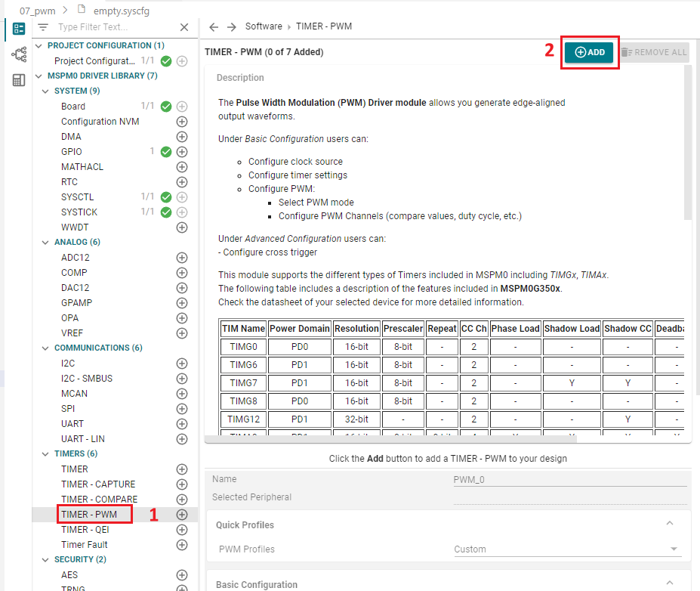Select TIMER - COMPARE in the tree
Image resolution: width=700 pixels, height=591 pixels.
coord(100,500)
